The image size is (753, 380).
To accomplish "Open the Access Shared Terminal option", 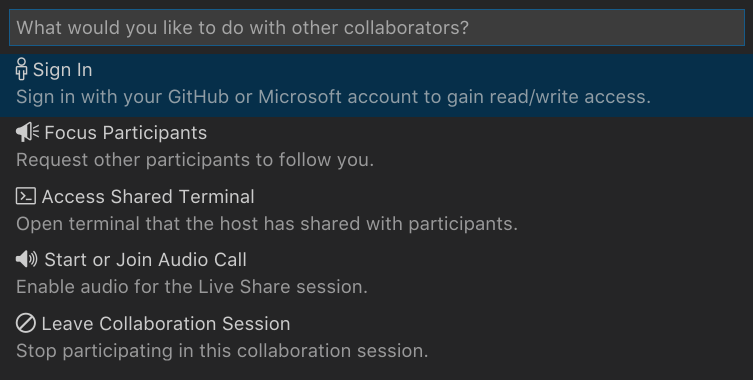I will click(x=148, y=196).
